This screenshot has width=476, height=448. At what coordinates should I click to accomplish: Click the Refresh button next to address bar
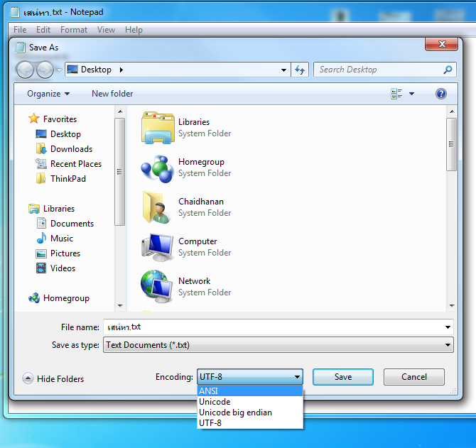[x=300, y=70]
